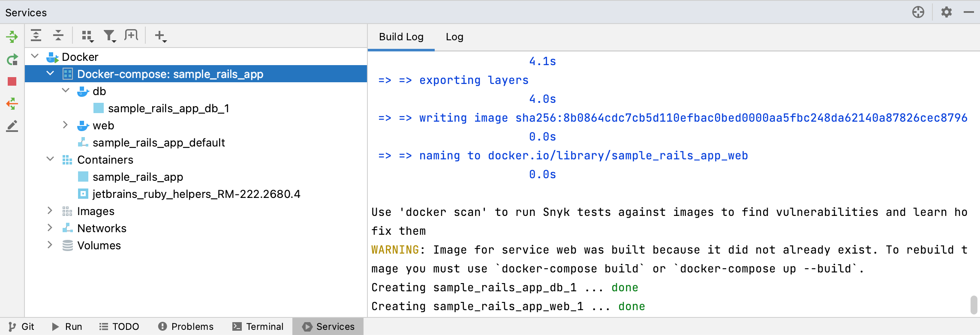The image size is (980, 335).
Task: Expand the Volumes node
Action: (x=50, y=245)
